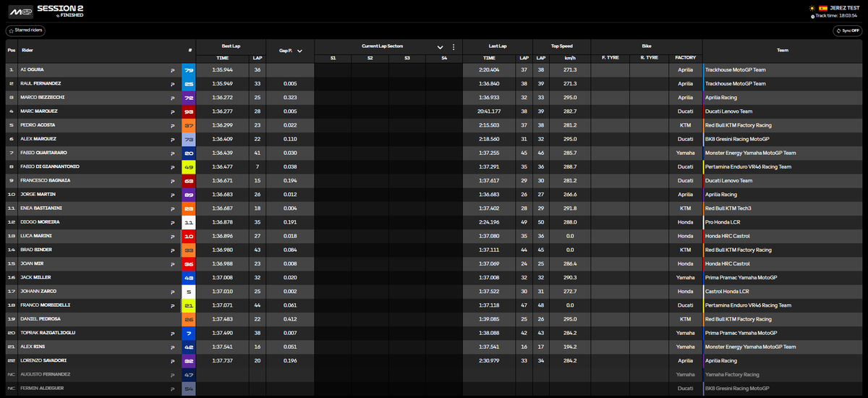Click the pit icon in Marco Bezzecchi's row
This screenshot has width=868, height=398.
172,98
